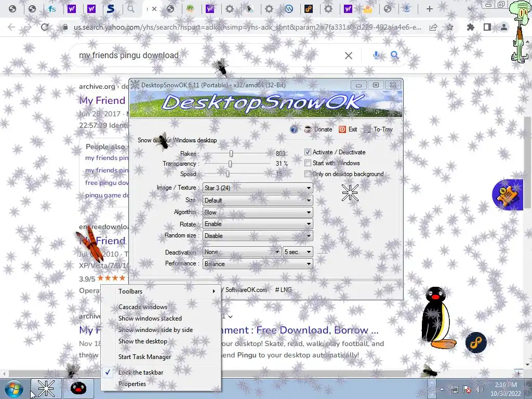Open browser profile avatar icon

(504, 27)
